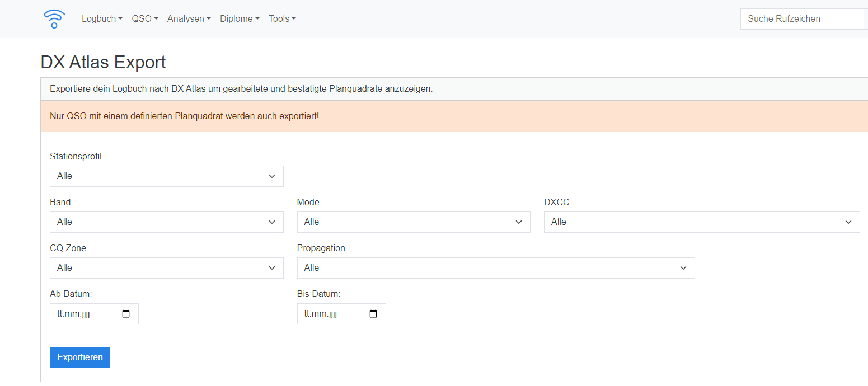
Task: Open the Stationsprofil dropdown
Action: click(x=166, y=176)
